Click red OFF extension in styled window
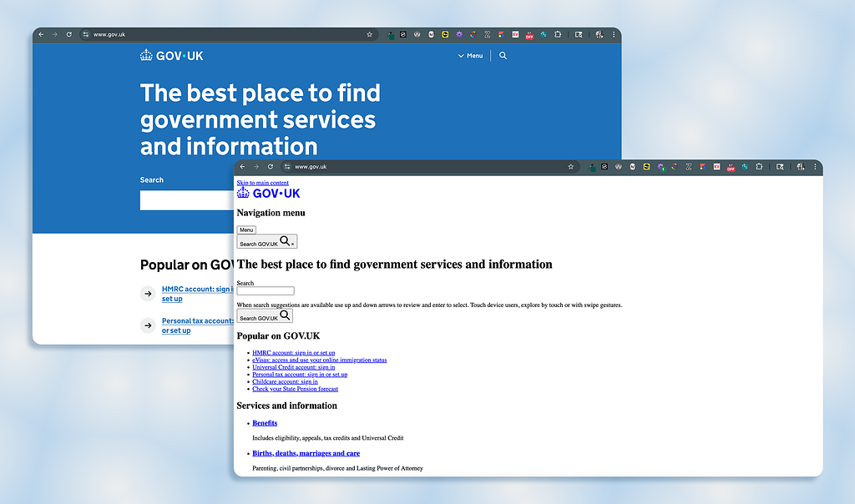This screenshot has width=855, height=504. (x=529, y=35)
